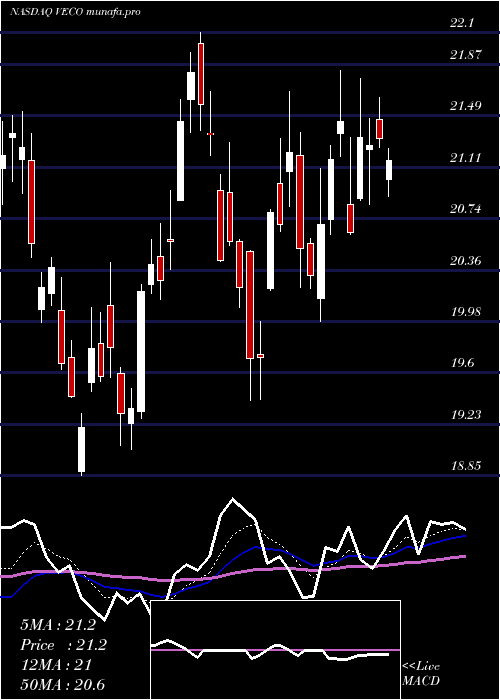Select the 18.85 price axis label
The width and height of the screenshot is (500, 700).
coord(466,466)
